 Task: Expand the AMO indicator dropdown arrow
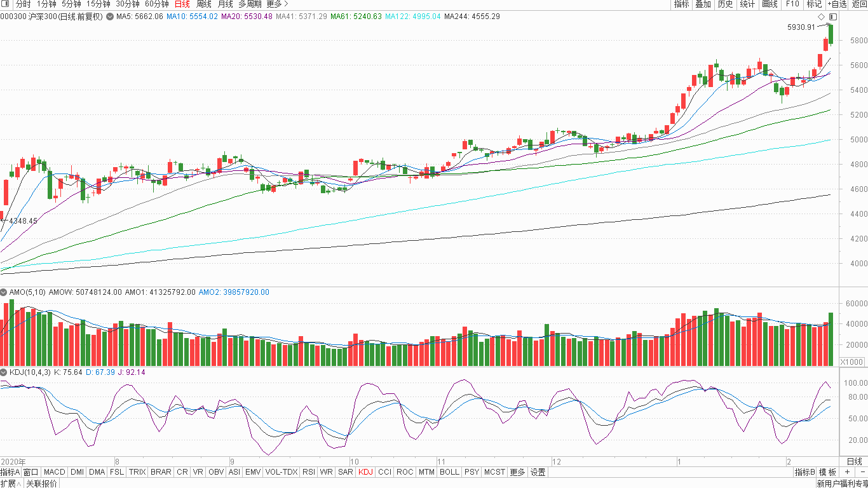(4, 292)
